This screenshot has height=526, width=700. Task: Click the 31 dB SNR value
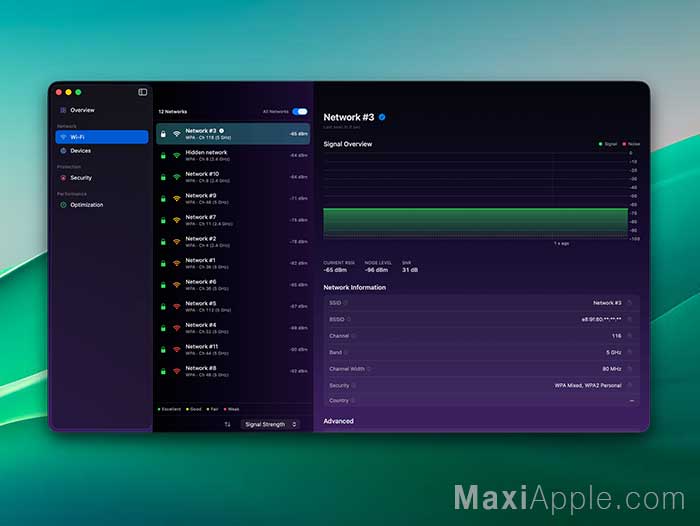click(x=410, y=270)
